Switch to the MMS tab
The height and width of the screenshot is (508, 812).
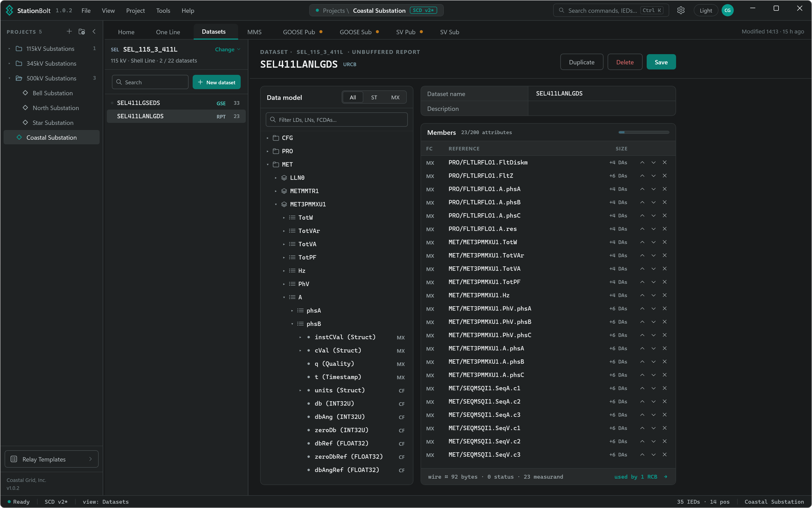254,32
